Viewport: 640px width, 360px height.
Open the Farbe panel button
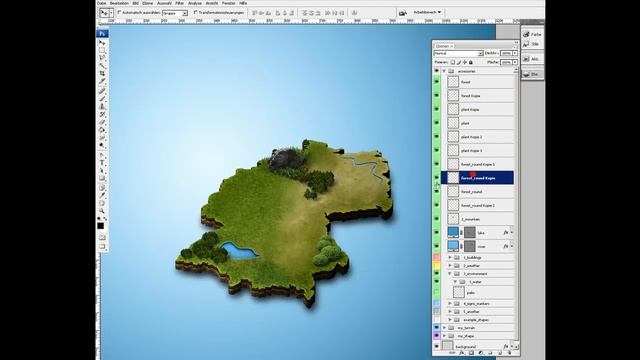click(532, 34)
